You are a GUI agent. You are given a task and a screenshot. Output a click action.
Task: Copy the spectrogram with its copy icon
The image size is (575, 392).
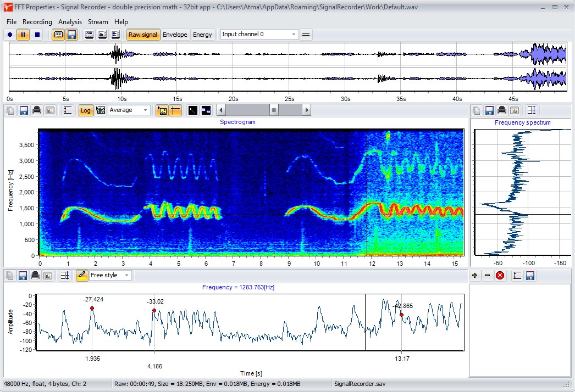(10, 110)
